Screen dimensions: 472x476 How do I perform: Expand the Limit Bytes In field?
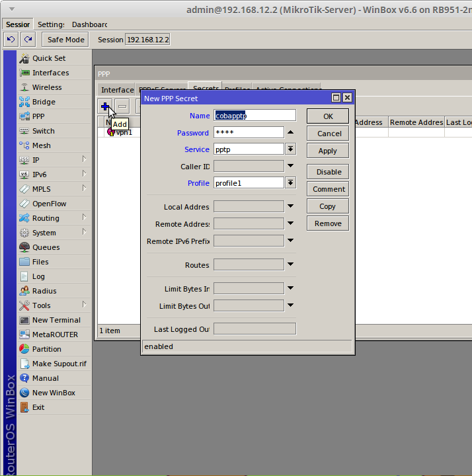(x=290, y=288)
